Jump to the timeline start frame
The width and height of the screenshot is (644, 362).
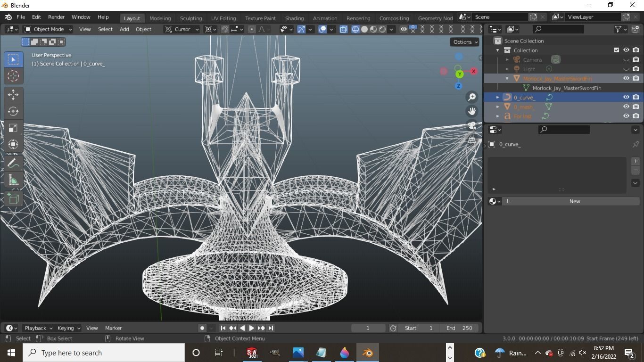click(x=223, y=328)
